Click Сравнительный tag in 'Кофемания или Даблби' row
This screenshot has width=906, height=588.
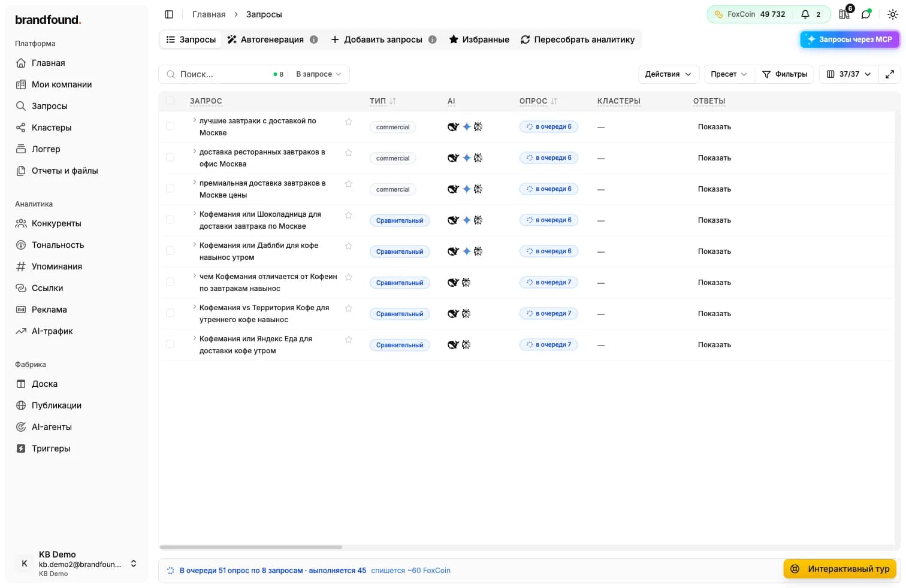(x=400, y=251)
